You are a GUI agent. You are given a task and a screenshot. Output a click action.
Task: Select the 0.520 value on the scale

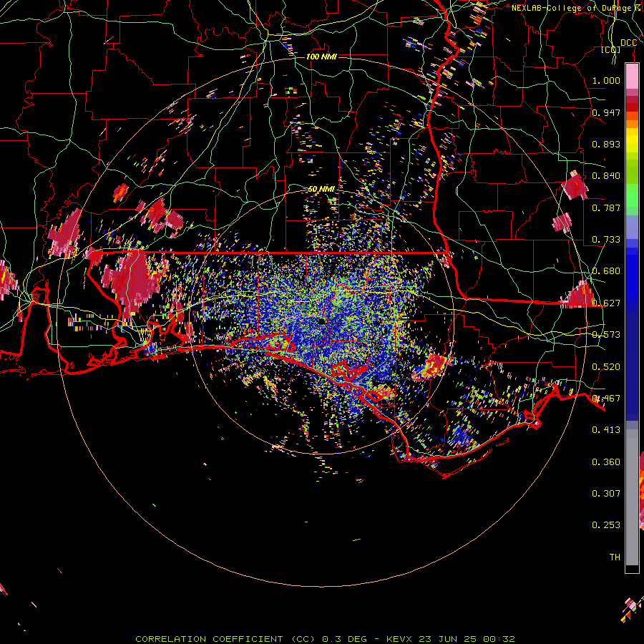point(606,367)
